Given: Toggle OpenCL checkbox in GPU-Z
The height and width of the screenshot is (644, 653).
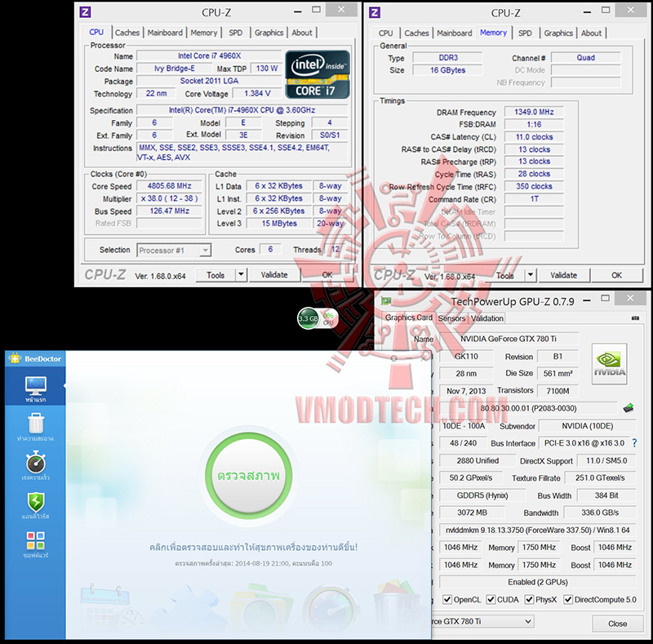Looking at the screenshot, I should pyautogui.click(x=447, y=599).
